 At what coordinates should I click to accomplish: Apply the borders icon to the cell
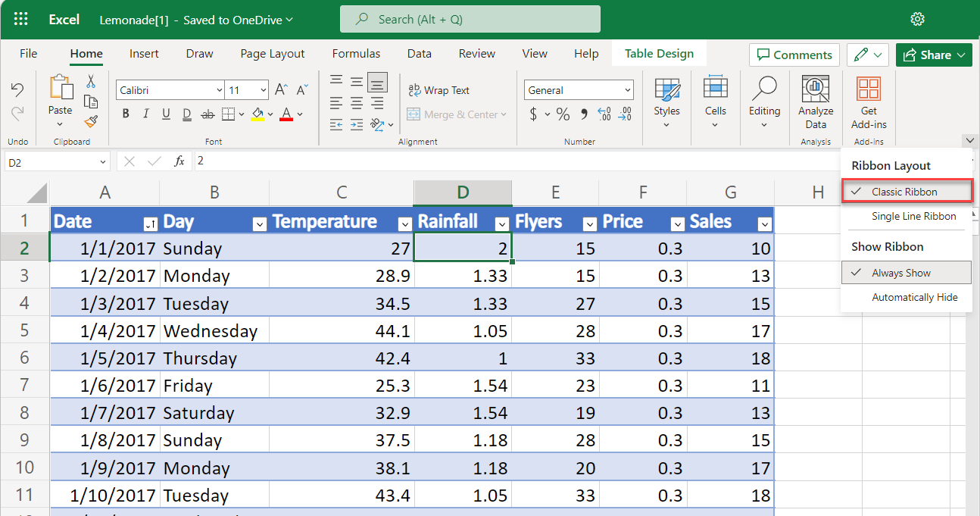pyautogui.click(x=229, y=114)
